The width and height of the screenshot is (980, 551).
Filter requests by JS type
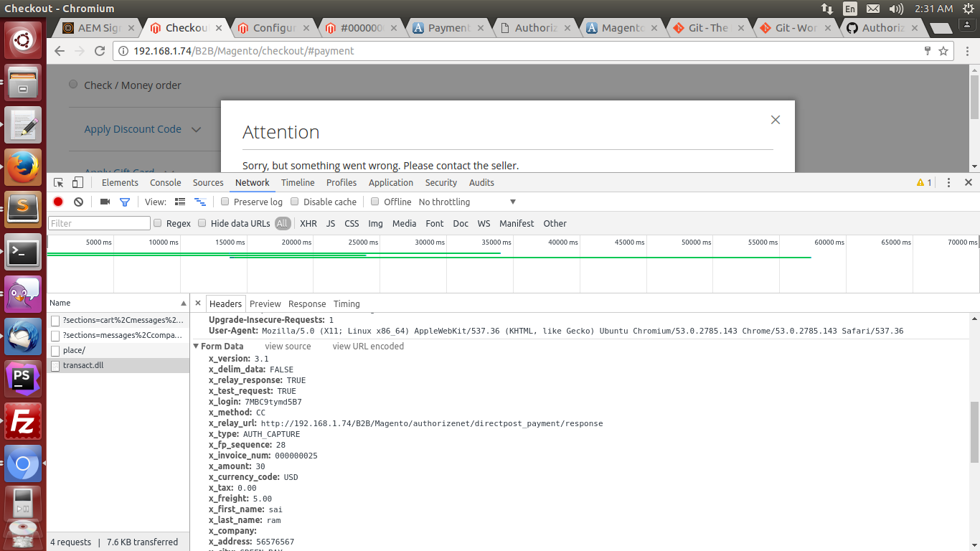331,224
